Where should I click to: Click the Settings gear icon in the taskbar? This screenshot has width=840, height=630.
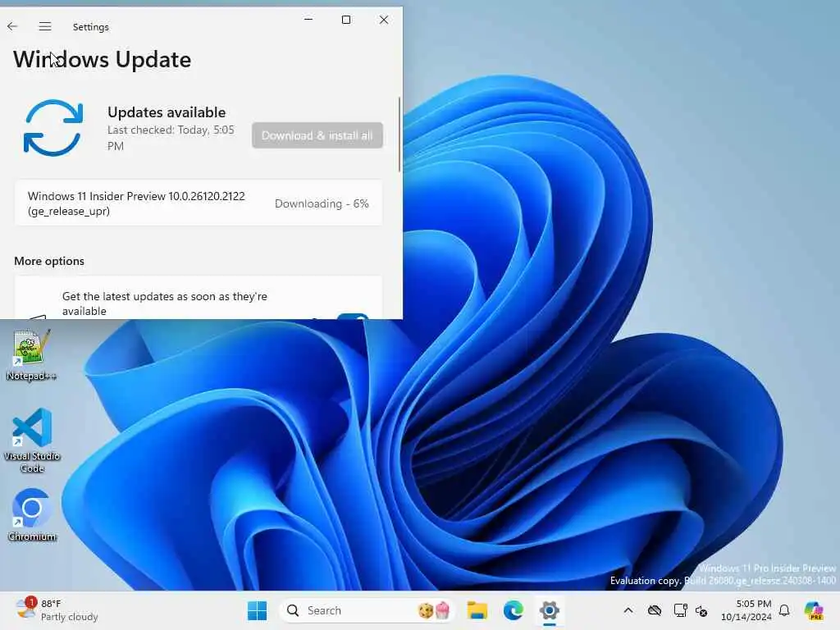click(549, 610)
